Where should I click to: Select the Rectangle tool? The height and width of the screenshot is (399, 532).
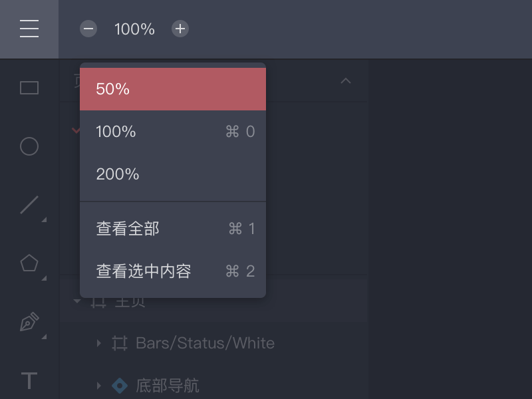(x=29, y=88)
